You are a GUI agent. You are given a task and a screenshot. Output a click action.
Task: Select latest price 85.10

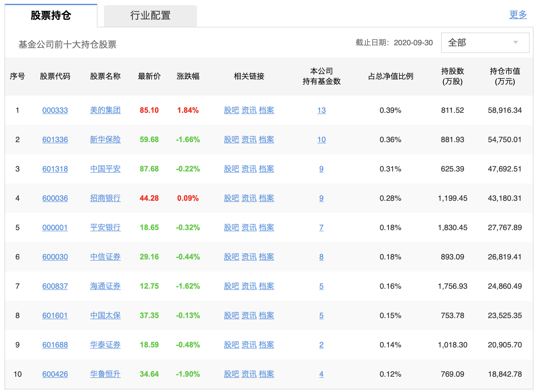(149, 110)
